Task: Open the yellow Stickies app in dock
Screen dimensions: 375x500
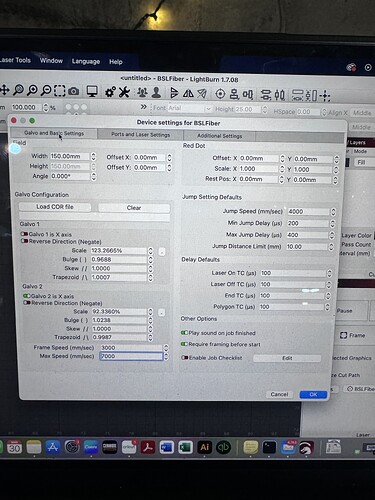Action: [x=250, y=447]
